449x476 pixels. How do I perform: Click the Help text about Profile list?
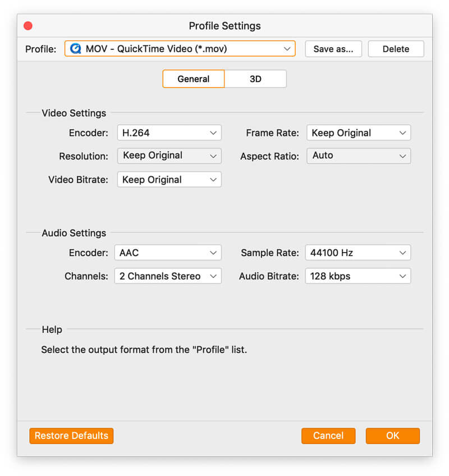pos(144,350)
